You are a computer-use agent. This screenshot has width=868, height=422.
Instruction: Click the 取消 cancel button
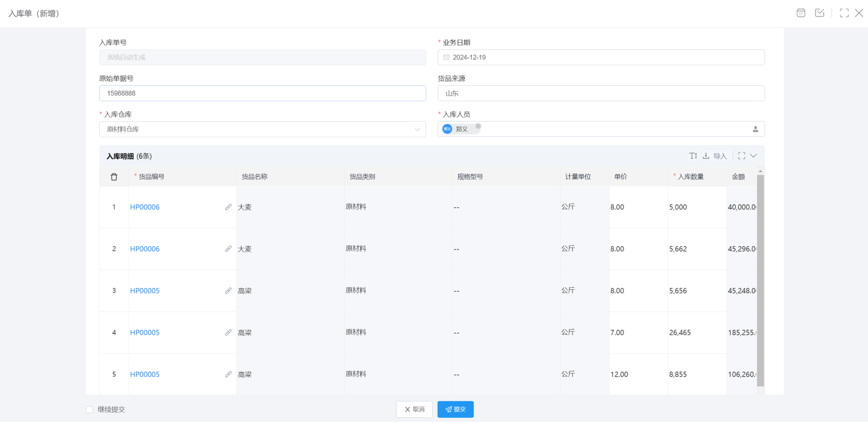point(414,410)
